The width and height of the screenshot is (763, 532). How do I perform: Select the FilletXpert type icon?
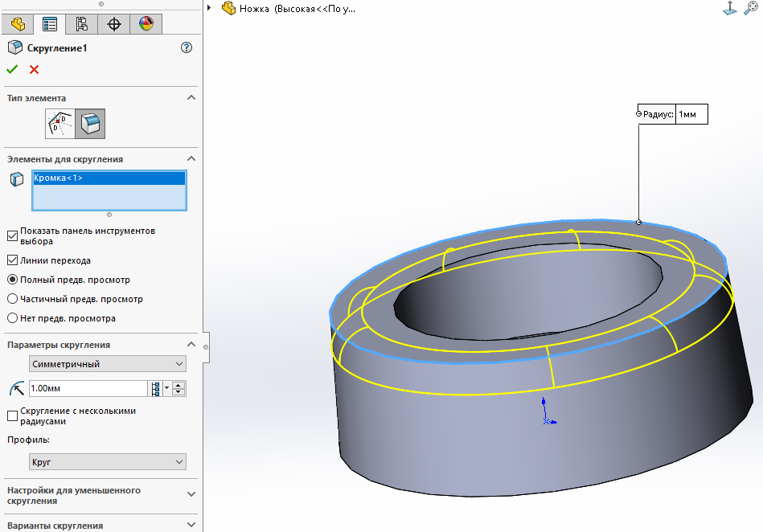(59, 123)
